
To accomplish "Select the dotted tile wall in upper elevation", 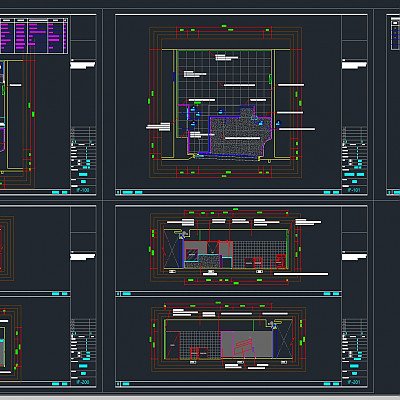I will [x=259, y=255].
